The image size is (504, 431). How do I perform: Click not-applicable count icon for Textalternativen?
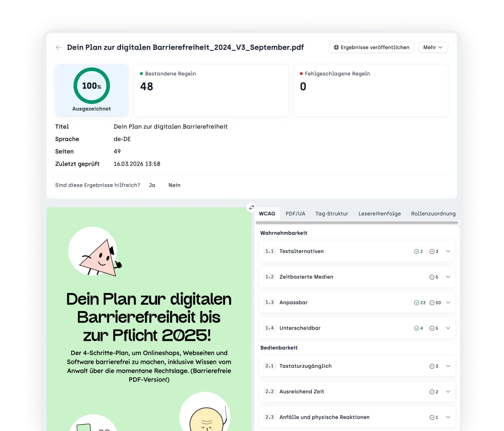pyautogui.click(x=432, y=252)
